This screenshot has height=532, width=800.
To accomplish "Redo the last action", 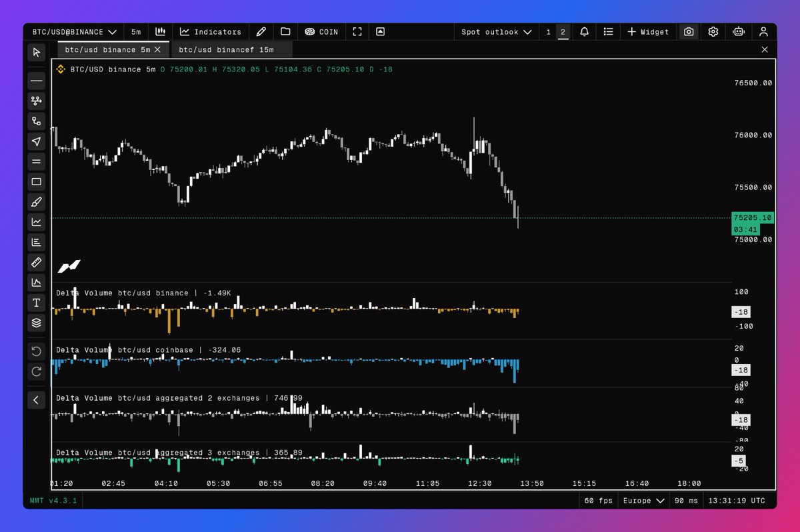I will tap(36, 371).
